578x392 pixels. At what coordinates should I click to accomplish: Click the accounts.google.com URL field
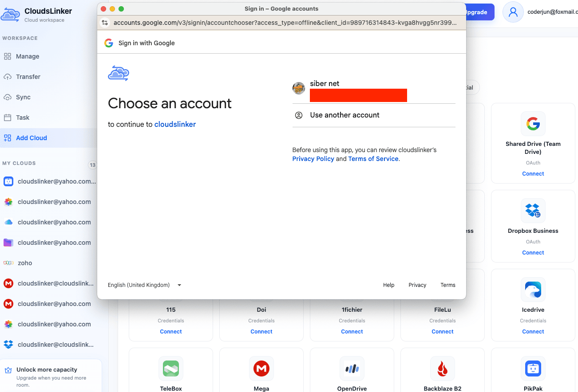point(285,23)
